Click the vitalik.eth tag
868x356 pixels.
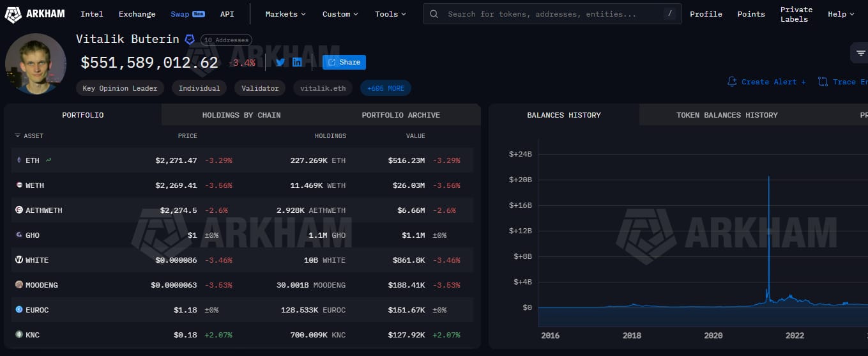tap(323, 88)
